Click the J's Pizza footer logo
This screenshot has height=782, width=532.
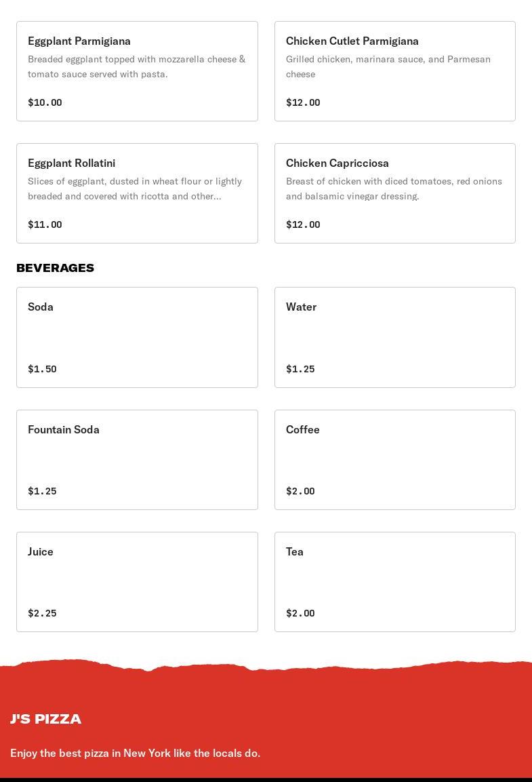46,719
